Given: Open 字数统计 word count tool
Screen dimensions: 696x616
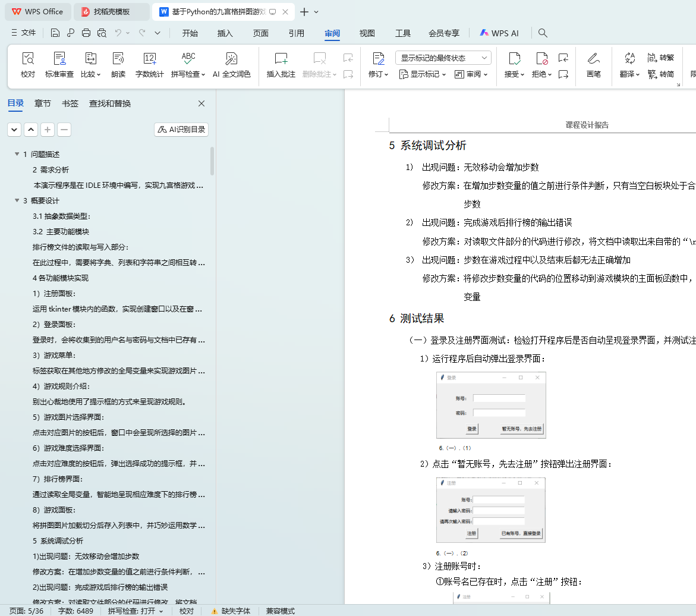Looking at the screenshot, I should [150, 59].
